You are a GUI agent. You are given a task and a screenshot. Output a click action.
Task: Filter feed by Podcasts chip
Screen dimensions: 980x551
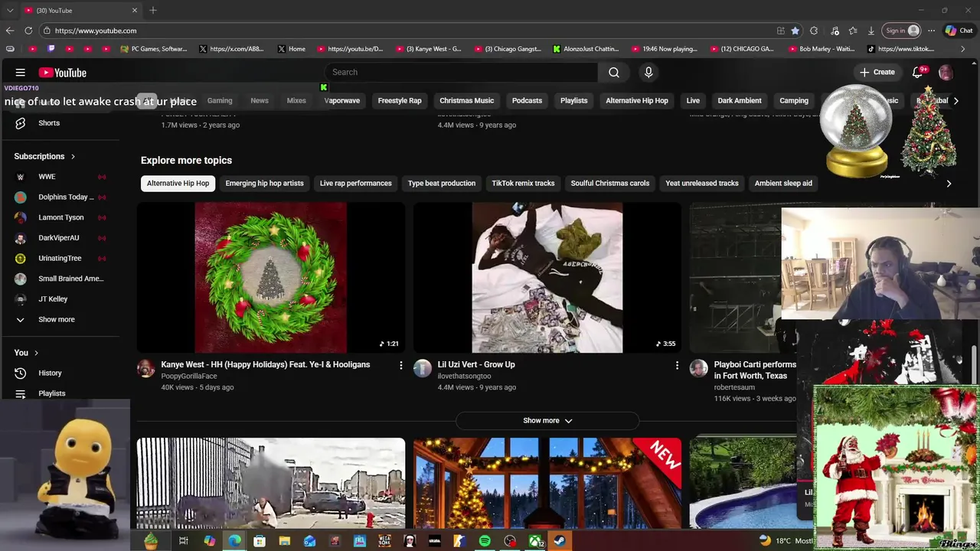(527, 100)
